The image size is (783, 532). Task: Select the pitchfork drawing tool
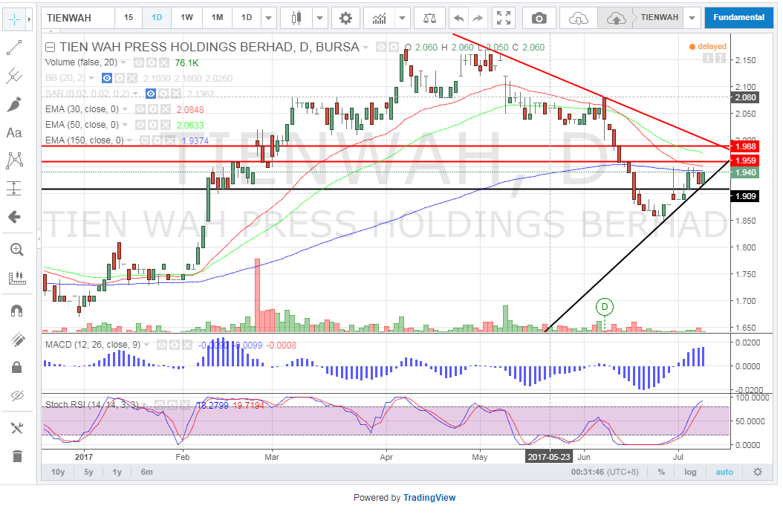14,76
